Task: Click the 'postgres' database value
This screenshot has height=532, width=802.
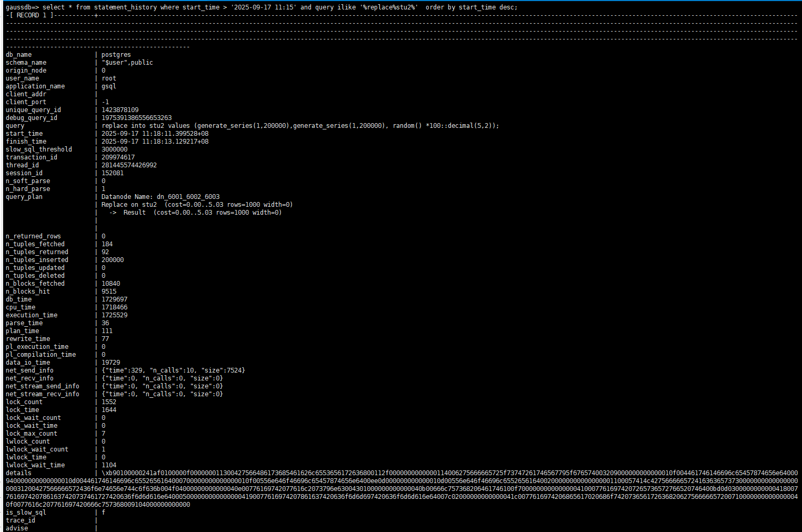Action: 116,55
